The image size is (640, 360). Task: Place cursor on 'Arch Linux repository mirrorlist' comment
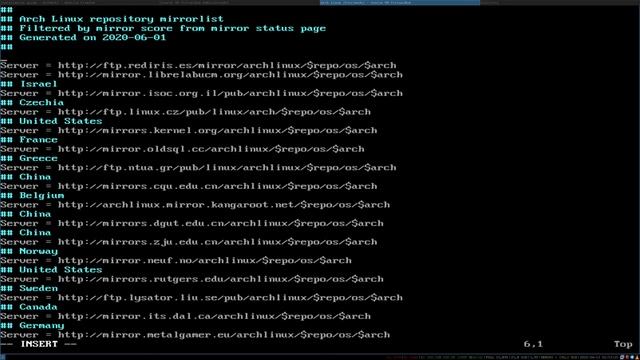(112, 19)
